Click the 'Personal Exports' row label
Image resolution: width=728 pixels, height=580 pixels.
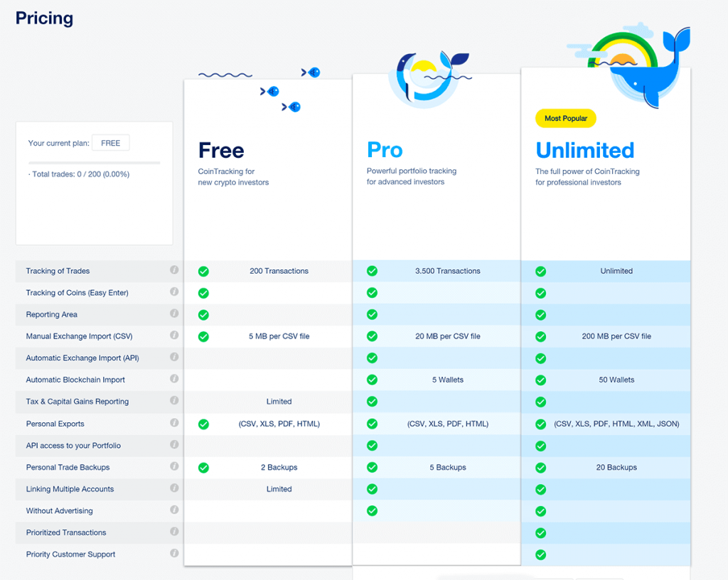tap(55, 424)
